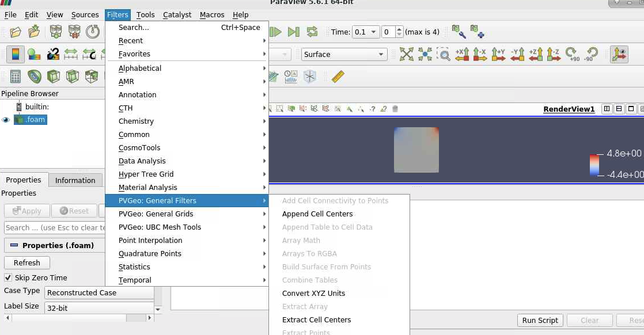Open the Label Size 32-bit dropdown

click(99, 308)
